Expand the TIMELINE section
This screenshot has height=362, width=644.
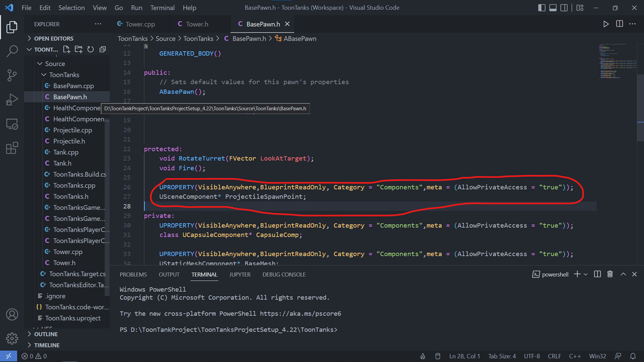(x=67, y=345)
